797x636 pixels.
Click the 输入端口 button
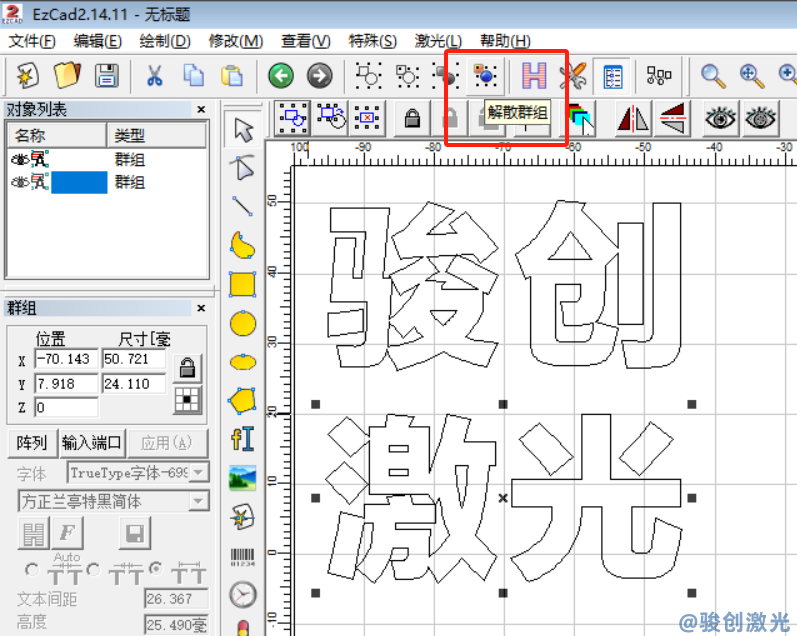[x=91, y=442]
